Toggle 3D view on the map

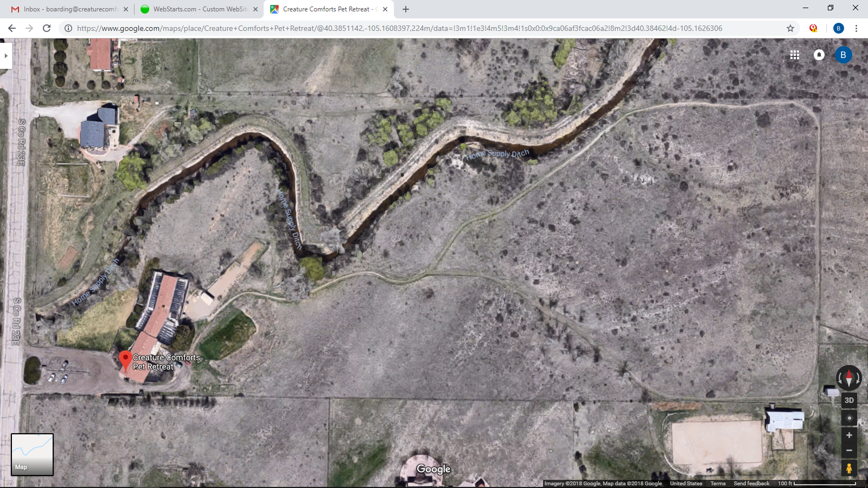click(x=849, y=400)
